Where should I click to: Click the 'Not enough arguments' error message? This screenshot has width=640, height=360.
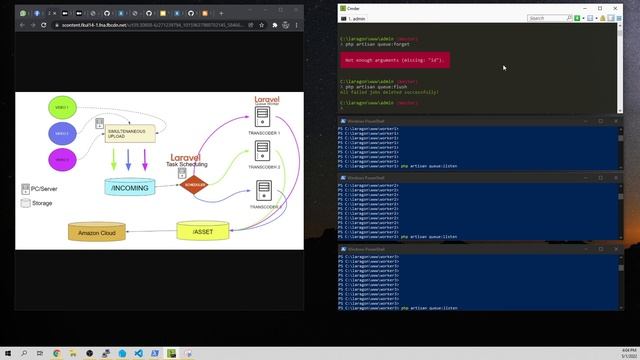coord(395,60)
